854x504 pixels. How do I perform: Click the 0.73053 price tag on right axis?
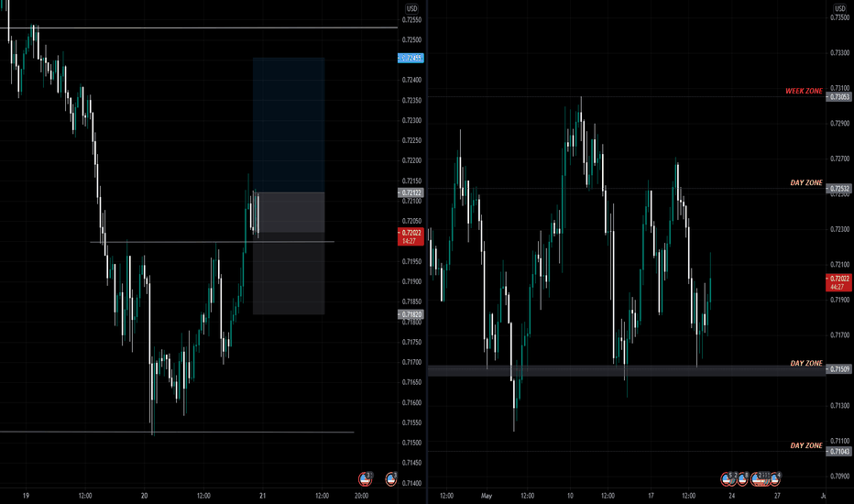[838, 97]
